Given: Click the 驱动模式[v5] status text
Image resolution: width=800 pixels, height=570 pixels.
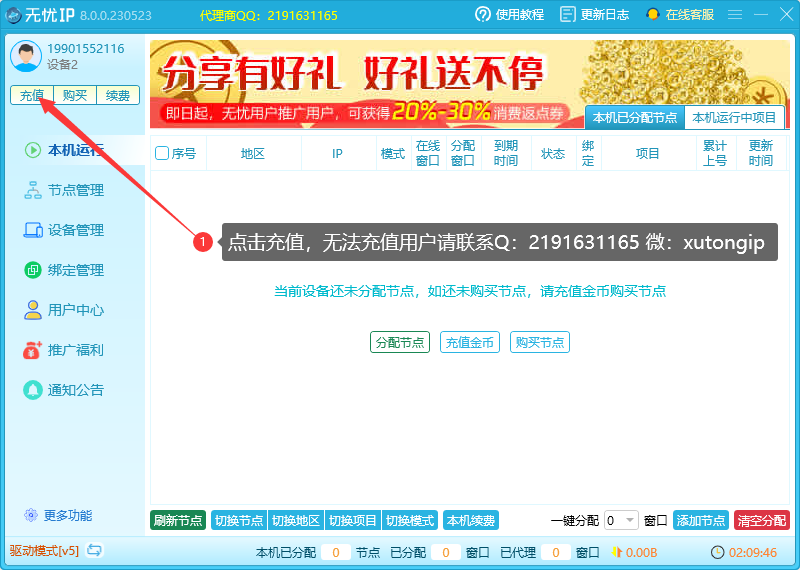Looking at the screenshot, I should [x=44, y=551].
